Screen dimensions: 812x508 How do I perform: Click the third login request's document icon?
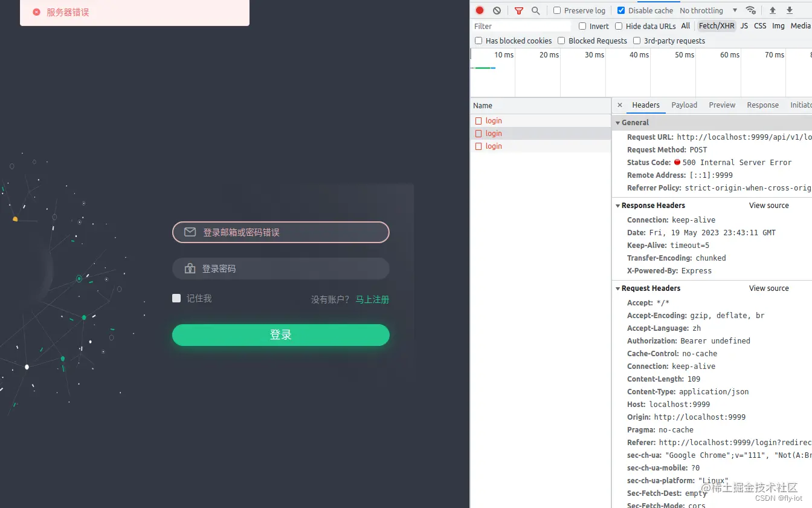pyautogui.click(x=478, y=146)
